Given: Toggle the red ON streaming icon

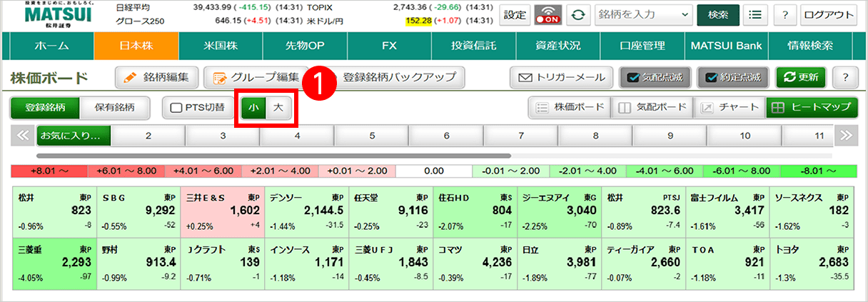Looking at the screenshot, I should 548,14.
